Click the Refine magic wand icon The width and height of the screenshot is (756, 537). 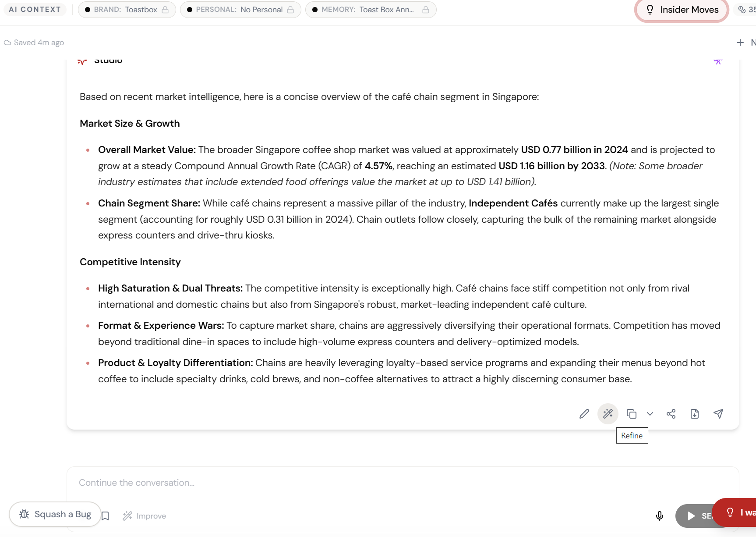coord(608,414)
